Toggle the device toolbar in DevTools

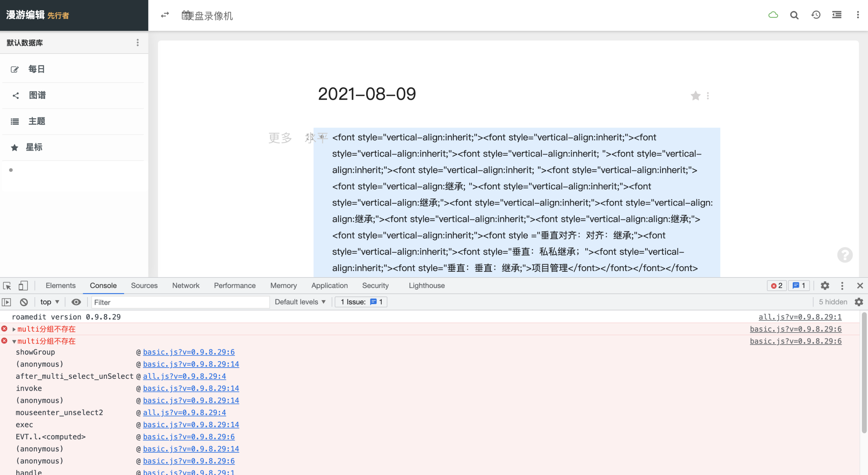click(x=23, y=286)
